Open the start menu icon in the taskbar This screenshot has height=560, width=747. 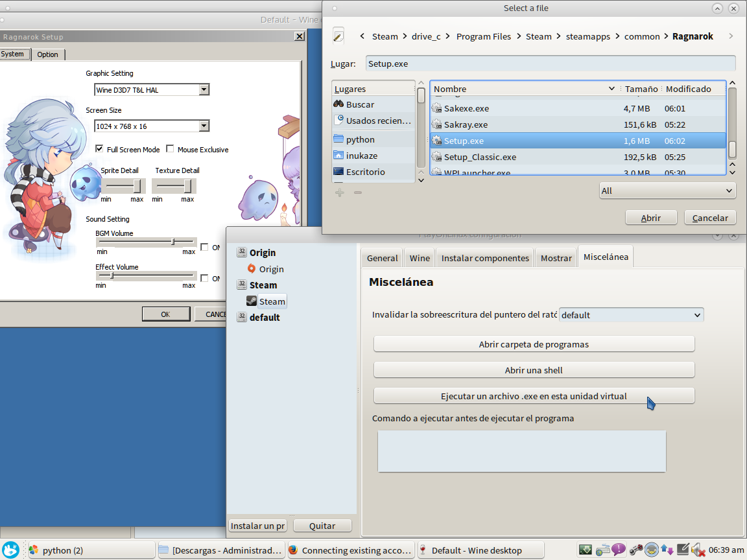(10, 550)
